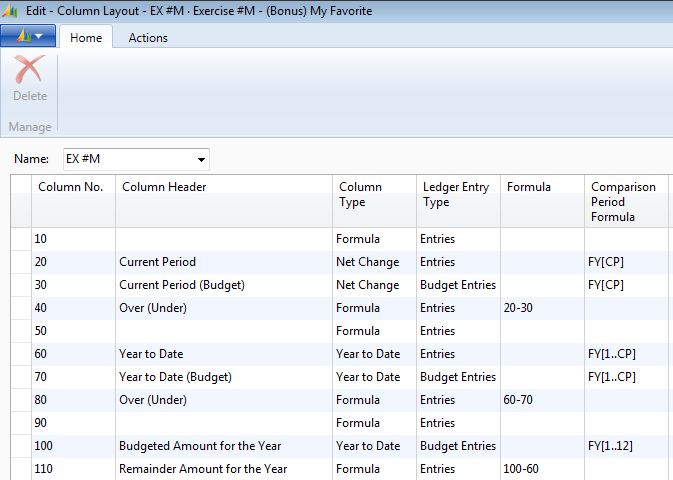Viewport: 673px width, 480px height.
Task: Open the application menu button
Action: [x=28, y=37]
